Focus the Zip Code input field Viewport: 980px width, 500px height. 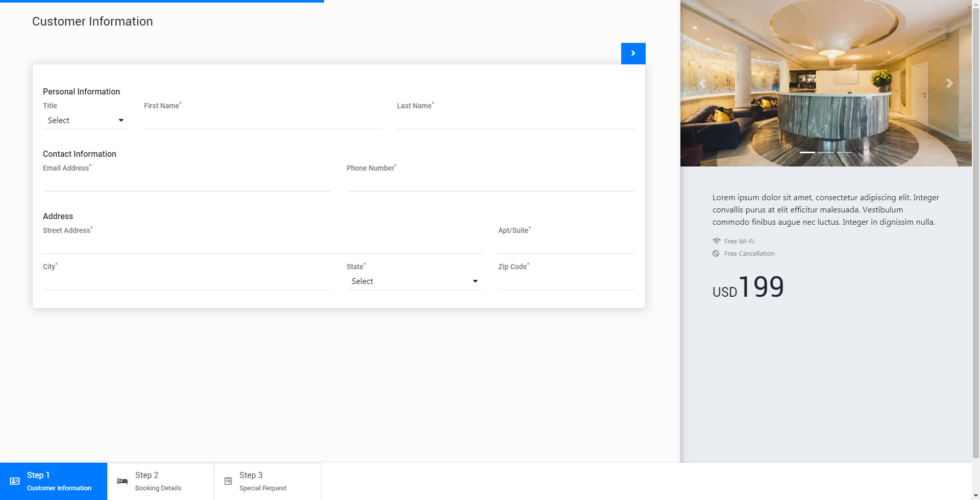point(567,282)
